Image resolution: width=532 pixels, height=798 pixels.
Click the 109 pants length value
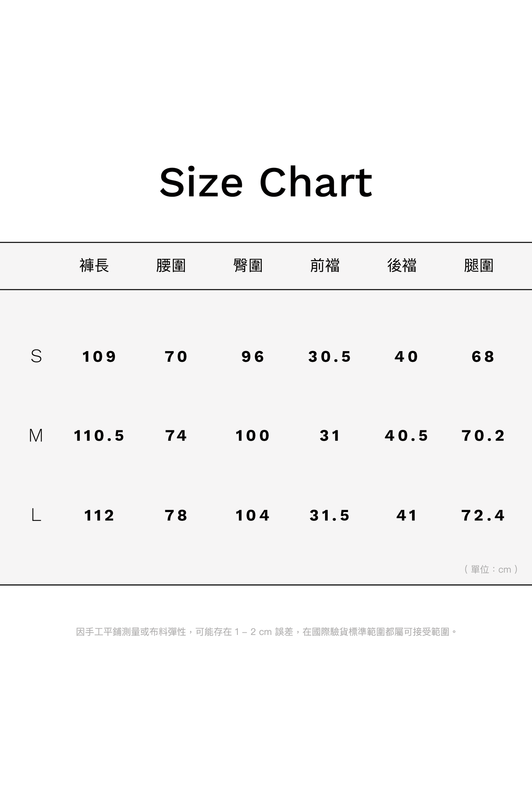[99, 357]
